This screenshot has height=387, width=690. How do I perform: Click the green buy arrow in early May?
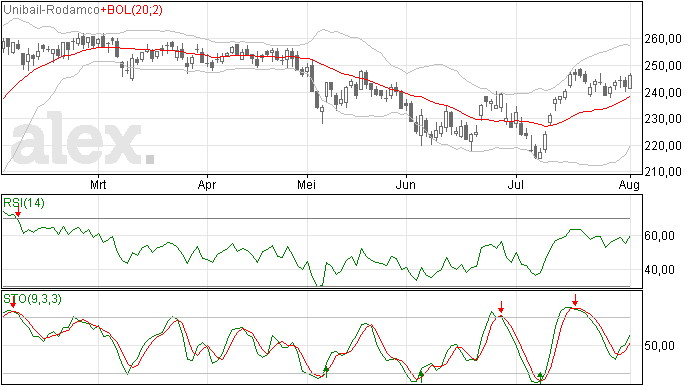(x=326, y=372)
